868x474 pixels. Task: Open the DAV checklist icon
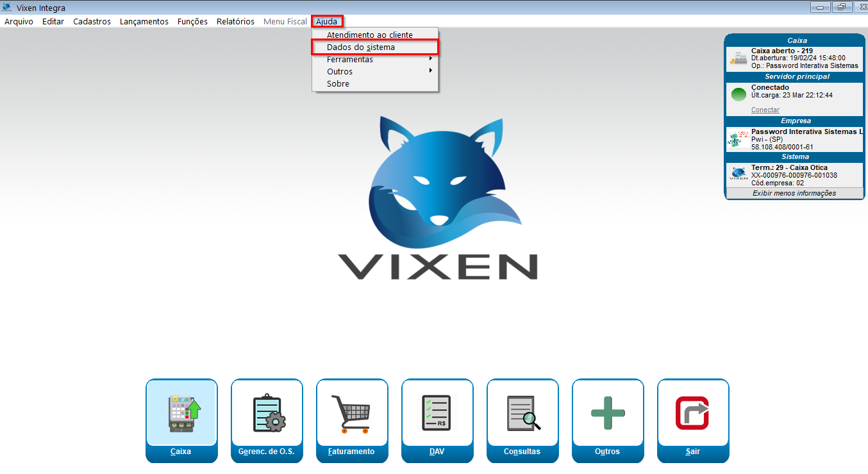click(437, 412)
